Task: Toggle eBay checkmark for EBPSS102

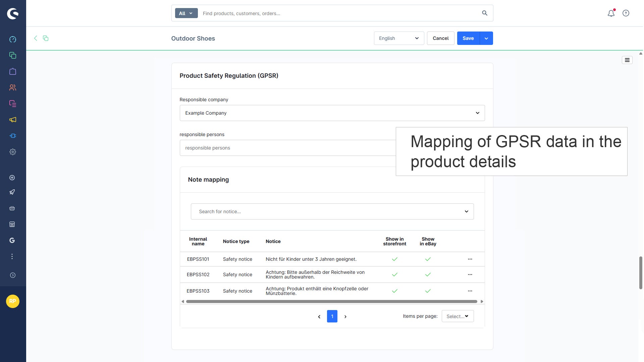Action: (x=428, y=275)
